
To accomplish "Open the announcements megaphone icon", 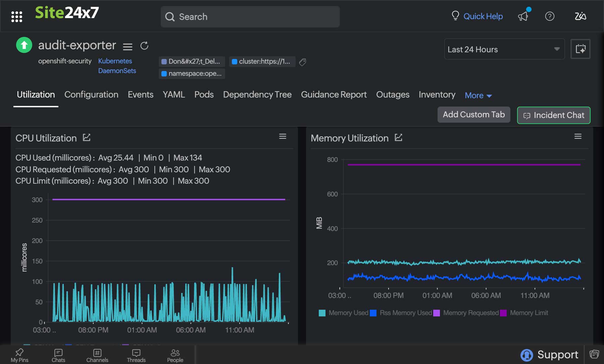I will coord(523,16).
